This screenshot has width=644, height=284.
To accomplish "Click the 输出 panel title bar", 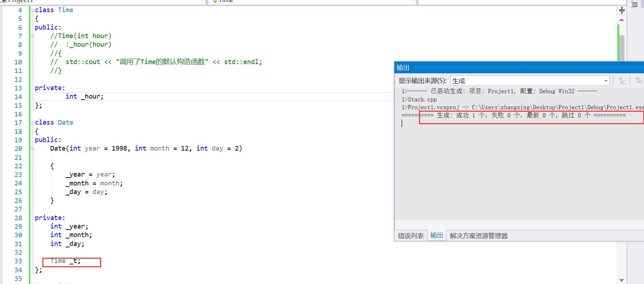I will point(519,67).
